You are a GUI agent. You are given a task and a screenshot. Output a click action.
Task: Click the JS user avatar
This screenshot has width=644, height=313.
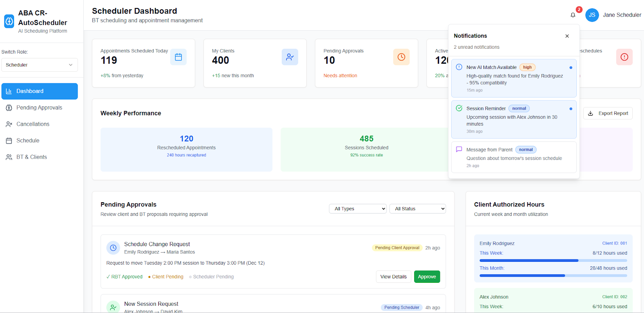[592, 15]
